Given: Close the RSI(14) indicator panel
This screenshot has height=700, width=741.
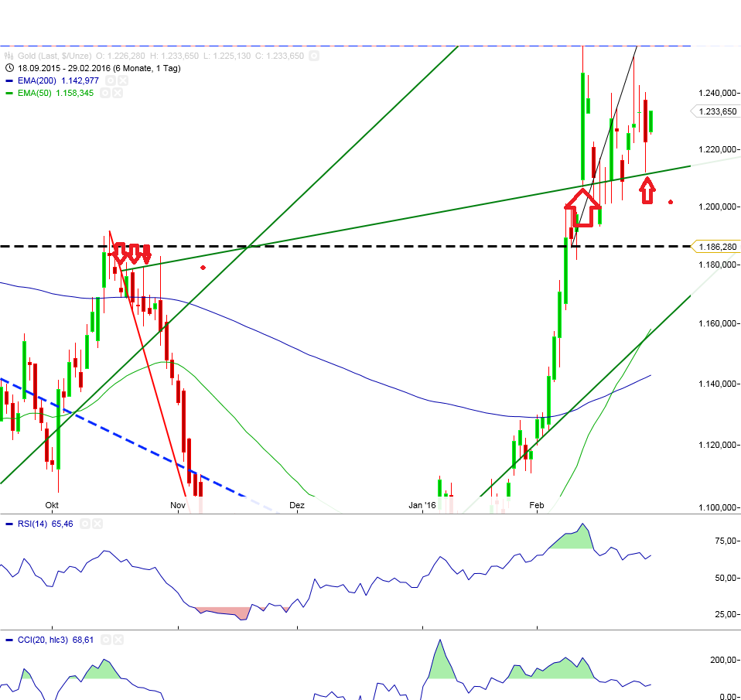Looking at the screenshot, I should [97, 524].
